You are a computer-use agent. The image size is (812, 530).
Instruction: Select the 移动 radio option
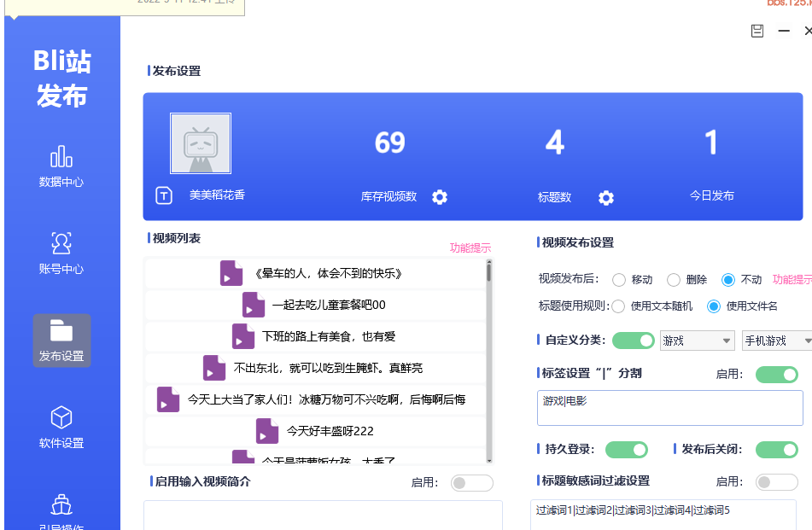click(619, 280)
